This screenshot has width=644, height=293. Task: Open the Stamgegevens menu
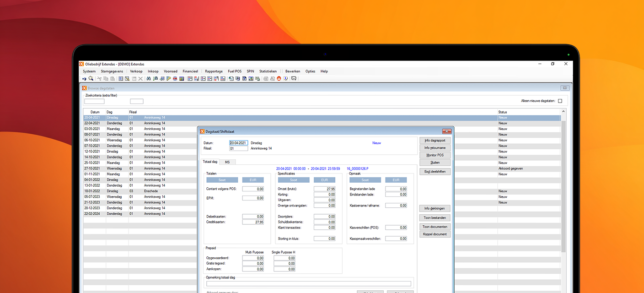click(112, 71)
